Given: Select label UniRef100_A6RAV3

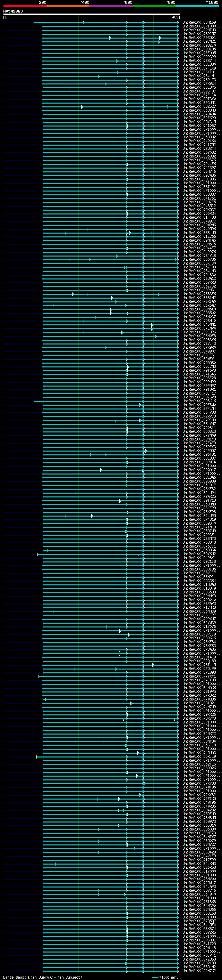Looking at the screenshot, I should pyautogui.click(x=199, y=604).
